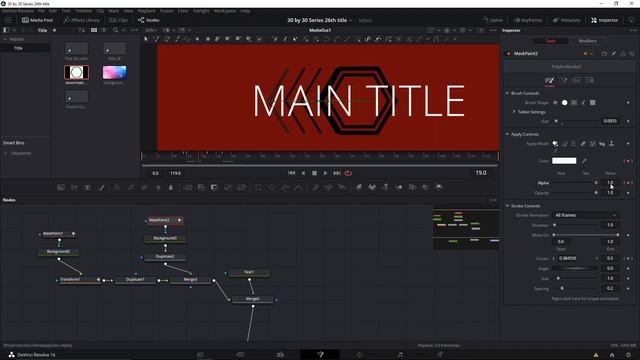Collapse the Master bin in Media Pool
Image resolution: width=640 pixels, height=360 pixels.
tap(5, 39)
